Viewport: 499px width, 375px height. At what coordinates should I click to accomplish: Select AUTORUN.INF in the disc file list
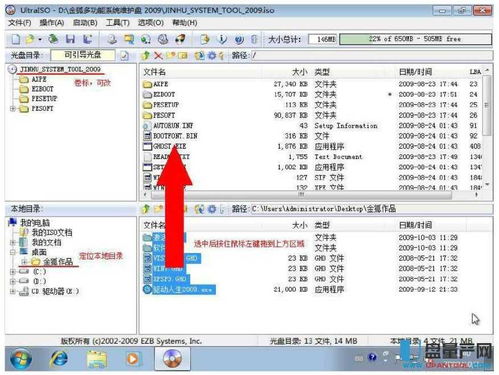pyautogui.click(x=173, y=126)
